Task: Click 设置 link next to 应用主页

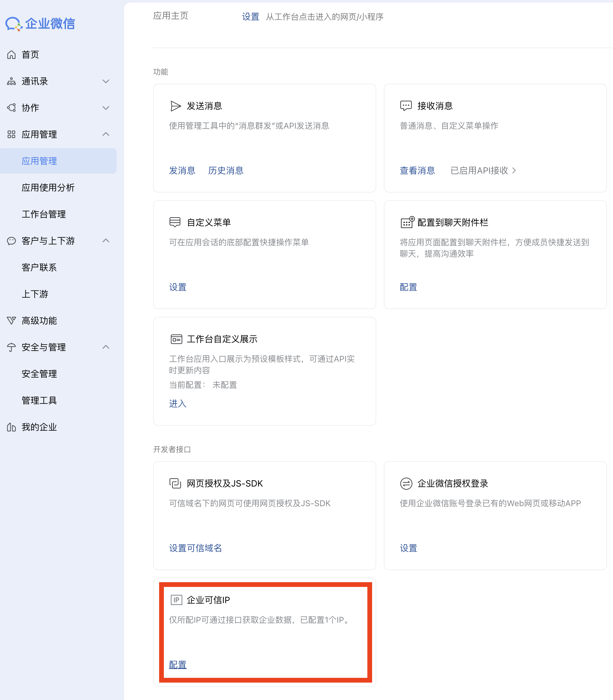Action: (250, 17)
